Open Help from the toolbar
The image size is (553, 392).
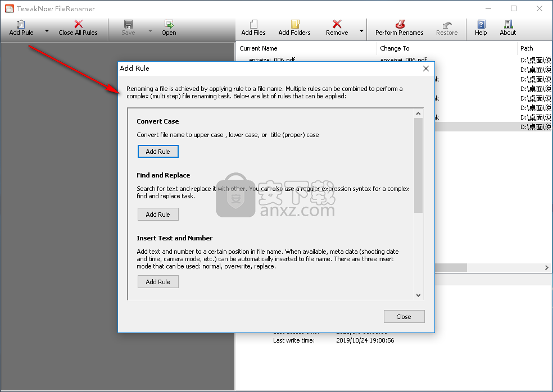coord(481,28)
